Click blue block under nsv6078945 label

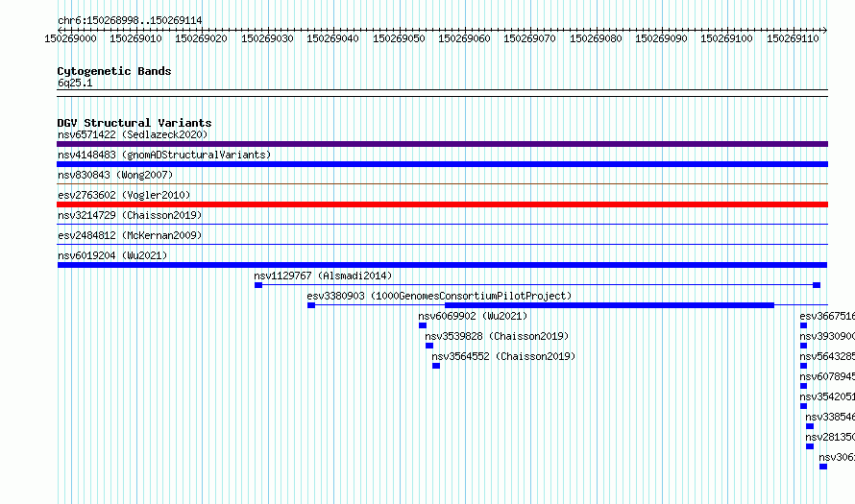click(803, 386)
